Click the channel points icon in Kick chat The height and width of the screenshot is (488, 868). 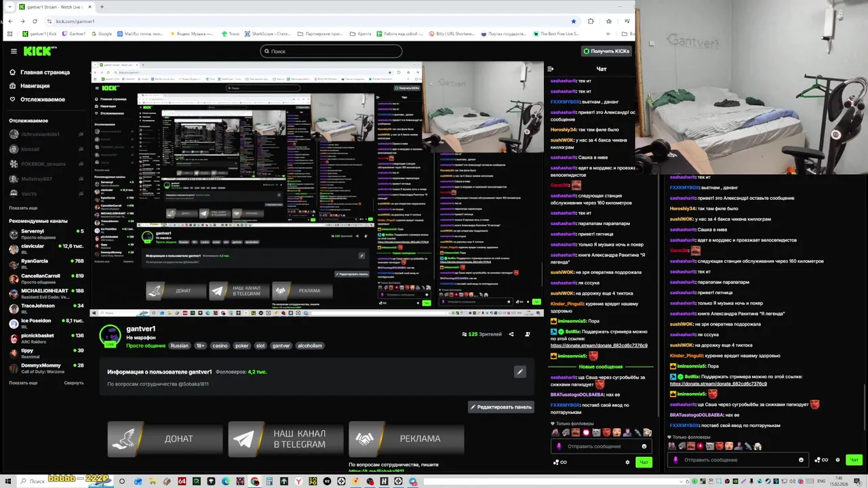click(560, 462)
